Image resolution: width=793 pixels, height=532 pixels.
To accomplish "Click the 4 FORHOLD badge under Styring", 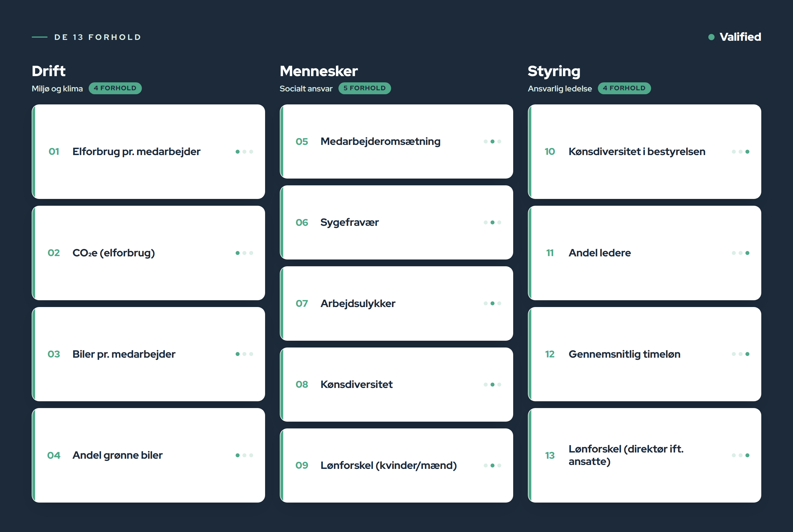I will tap(624, 88).
